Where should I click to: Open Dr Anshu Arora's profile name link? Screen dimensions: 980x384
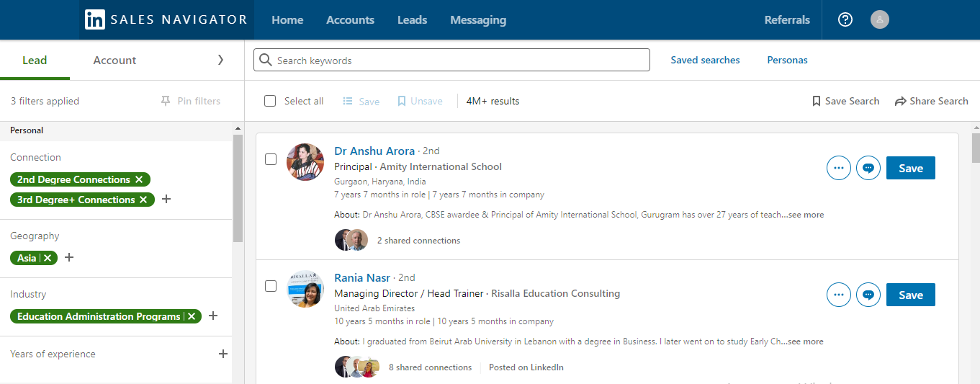click(374, 151)
